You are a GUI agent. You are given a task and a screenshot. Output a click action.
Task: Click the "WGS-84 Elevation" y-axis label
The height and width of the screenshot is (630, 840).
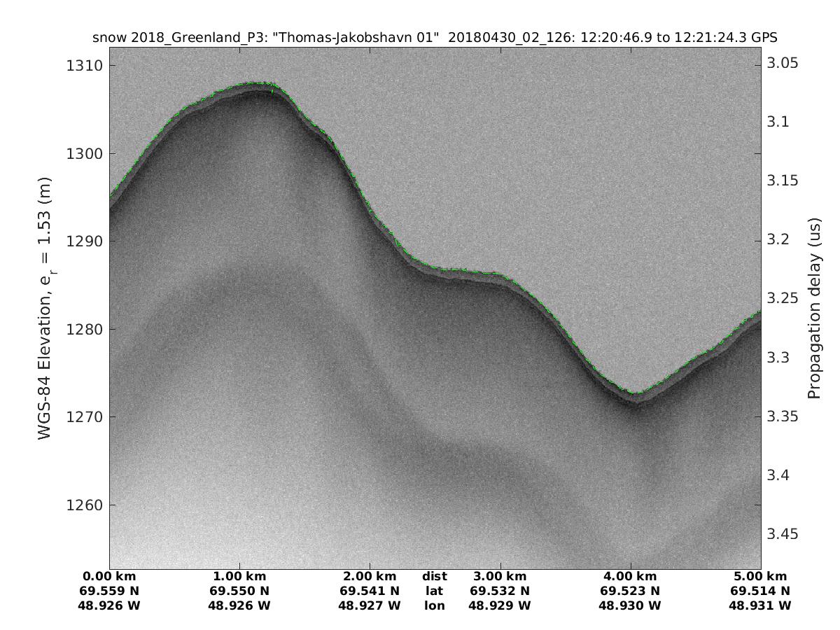tap(45, 308)
